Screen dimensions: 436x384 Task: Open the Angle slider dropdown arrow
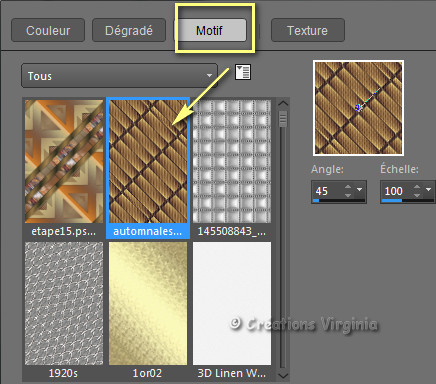point(359,189)
